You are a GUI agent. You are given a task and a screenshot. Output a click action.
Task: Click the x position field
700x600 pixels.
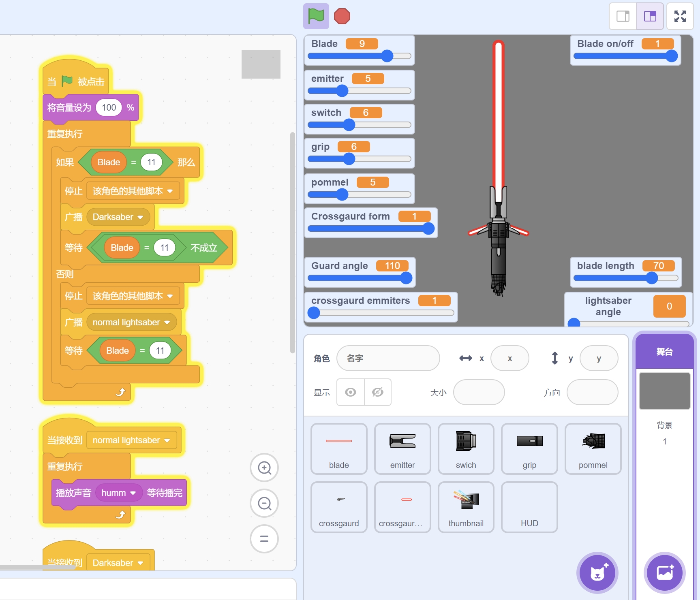click(510, 358)
